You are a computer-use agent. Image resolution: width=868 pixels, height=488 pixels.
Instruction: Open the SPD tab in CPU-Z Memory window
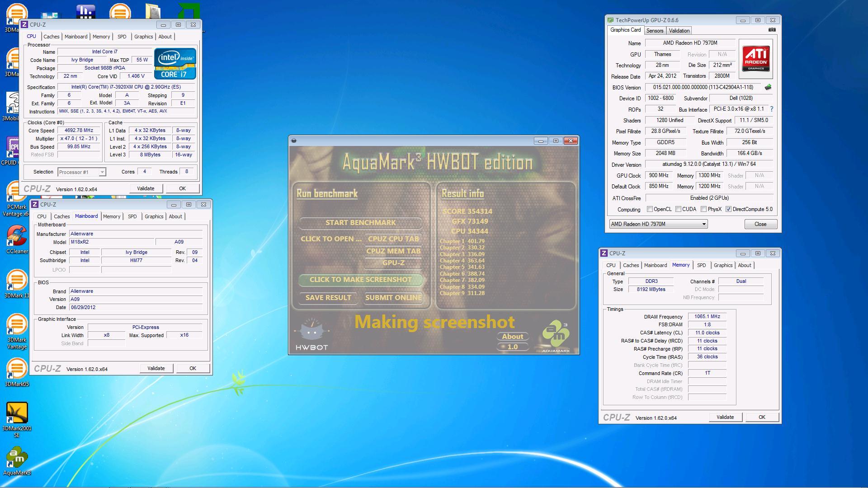click(x=701, y=265)
